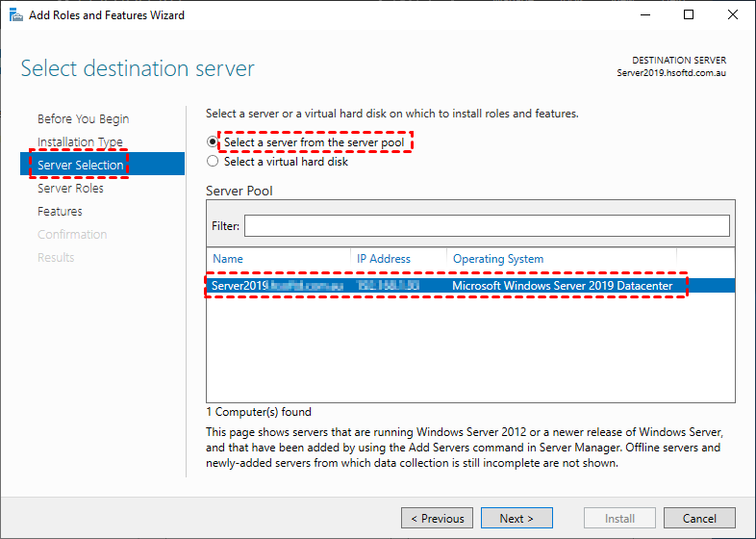Close the Add Roles wizard window
The width and height of the screenshot is (756, 539).
tap(733, 15)
